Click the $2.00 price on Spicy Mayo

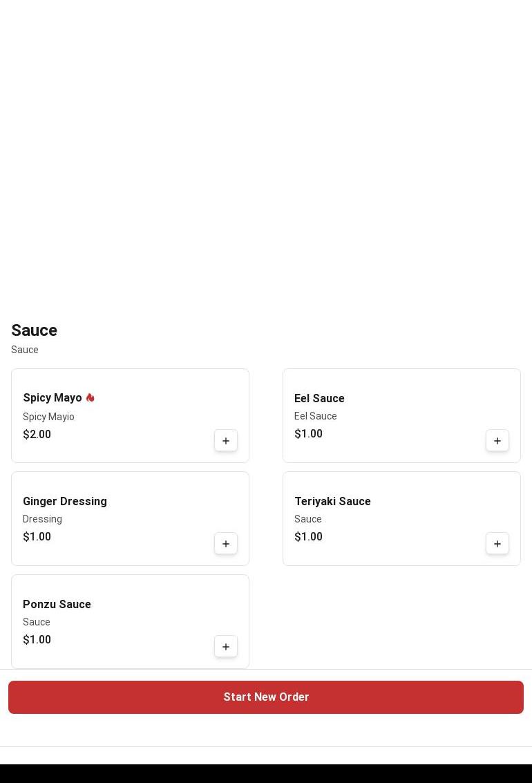37,435
